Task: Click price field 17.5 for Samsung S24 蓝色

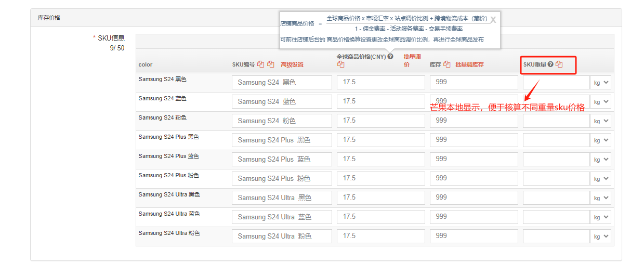Action: point(381,101)
